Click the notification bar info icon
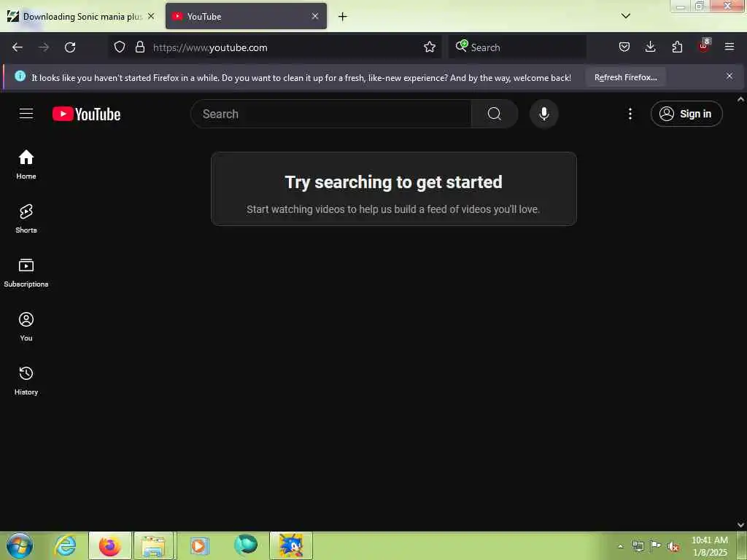Screen dimensions: 747x560 [20, 76]
